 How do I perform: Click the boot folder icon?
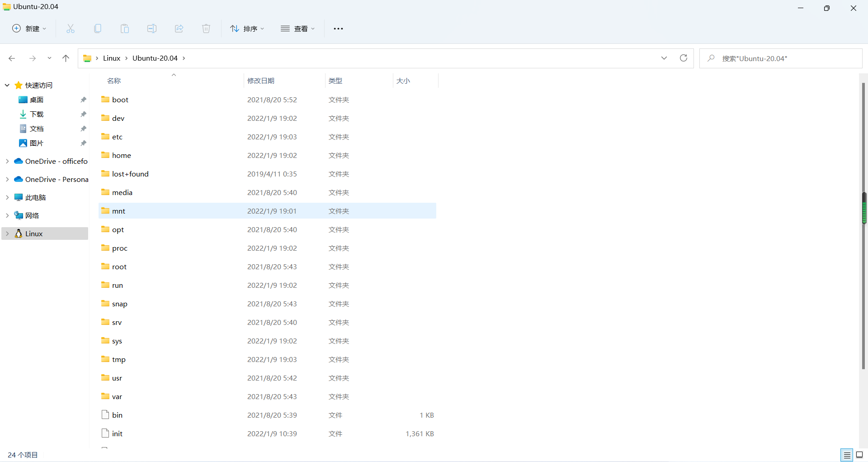point(105,99)
